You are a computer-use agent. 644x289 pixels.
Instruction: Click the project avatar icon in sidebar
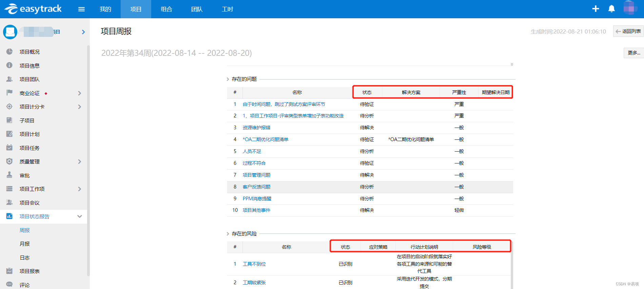(10, 32)
